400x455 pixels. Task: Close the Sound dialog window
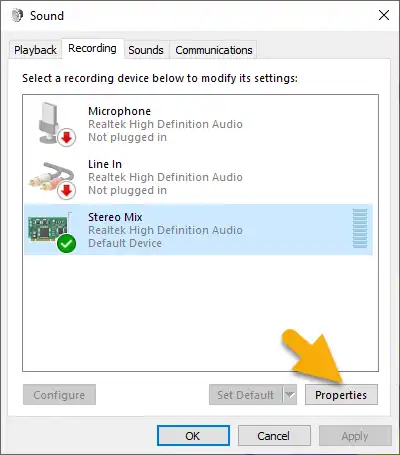[x=384, y=15]
